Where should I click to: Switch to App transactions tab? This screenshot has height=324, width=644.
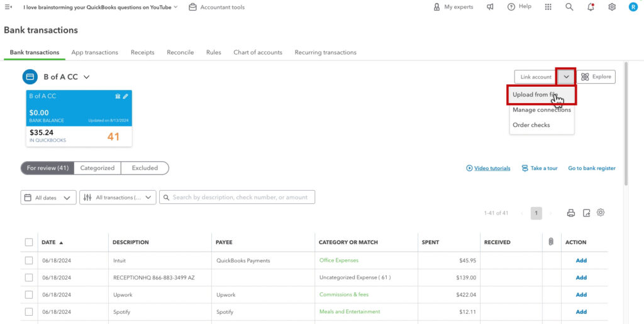95,53
